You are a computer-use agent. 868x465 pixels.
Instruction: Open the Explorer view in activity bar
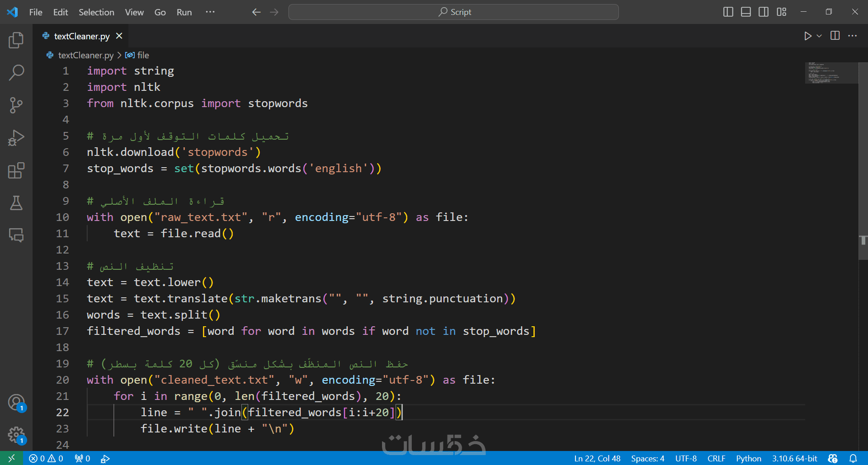tap(16, 40)
